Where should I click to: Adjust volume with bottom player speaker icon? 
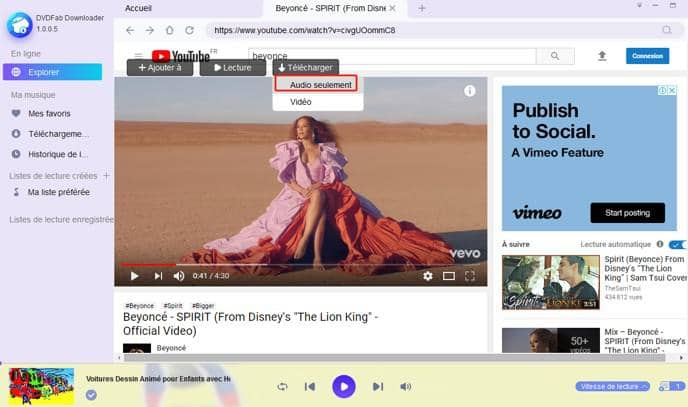[405, 386]
